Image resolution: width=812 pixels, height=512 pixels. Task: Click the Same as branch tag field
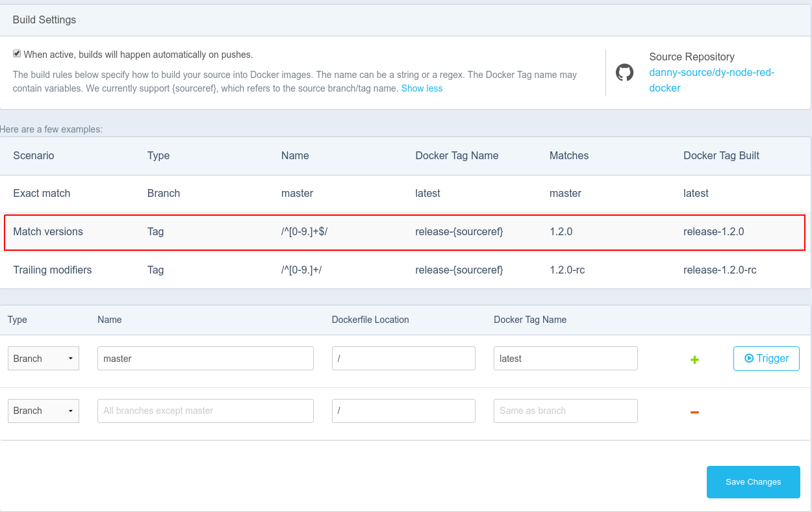[x=565, y=411]
